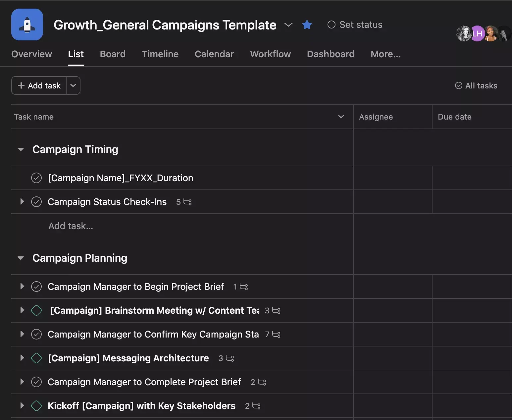Open the LH user avatar

[477, 33]
